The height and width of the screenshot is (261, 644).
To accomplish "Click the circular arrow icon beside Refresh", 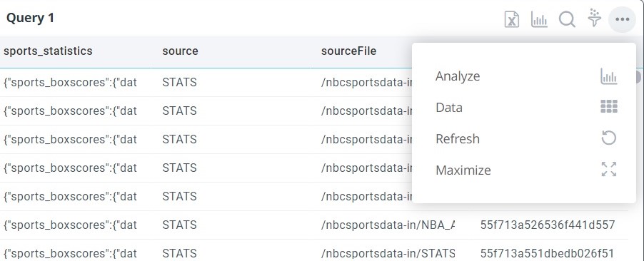I will point(609,138).
